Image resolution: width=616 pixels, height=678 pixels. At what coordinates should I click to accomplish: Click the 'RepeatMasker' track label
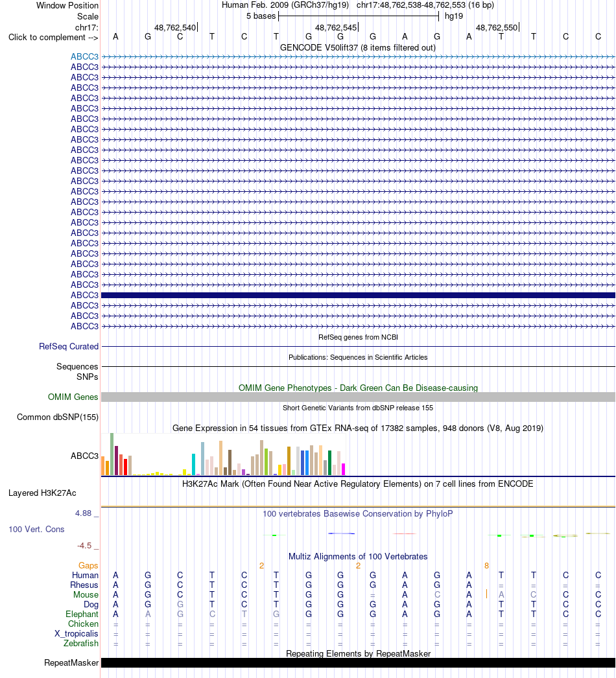coord(71,663)
